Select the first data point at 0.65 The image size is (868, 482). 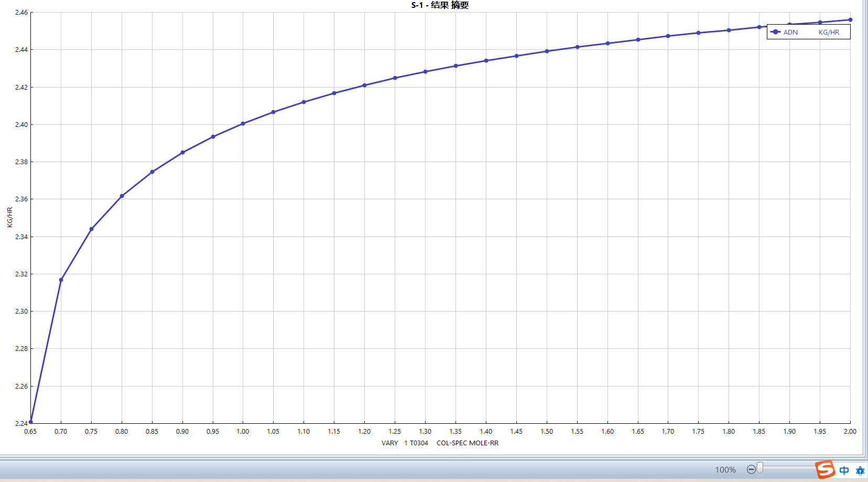point(30,422)
